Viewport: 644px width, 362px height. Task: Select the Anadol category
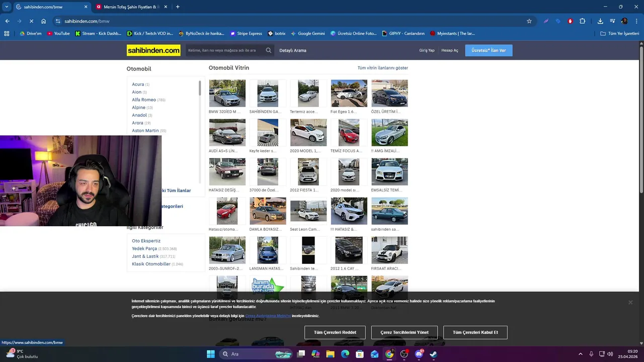139,115
